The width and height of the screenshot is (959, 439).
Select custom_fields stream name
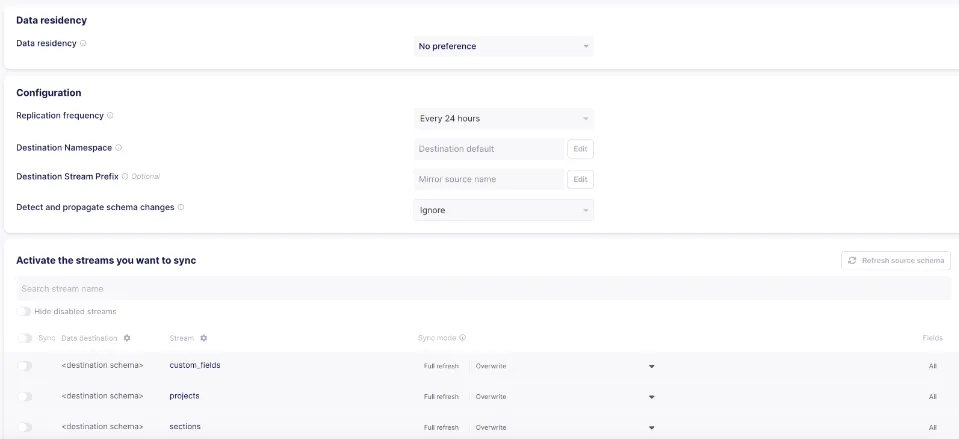coord(194,366)
